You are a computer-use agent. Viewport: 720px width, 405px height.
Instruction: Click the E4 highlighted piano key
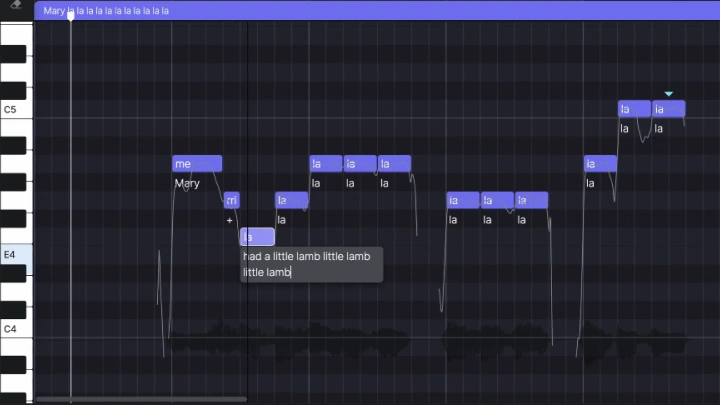click(x=16, y=255)
